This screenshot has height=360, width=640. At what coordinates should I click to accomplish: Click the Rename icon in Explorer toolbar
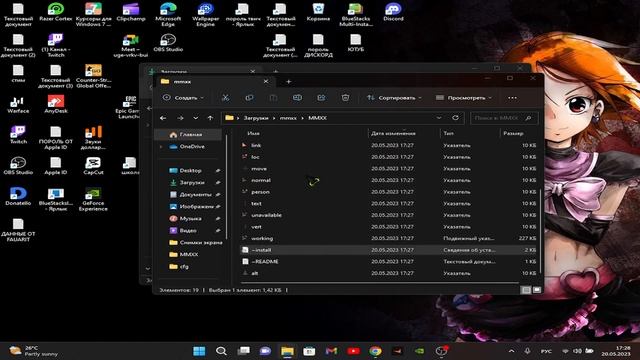(x=297, y=98)
